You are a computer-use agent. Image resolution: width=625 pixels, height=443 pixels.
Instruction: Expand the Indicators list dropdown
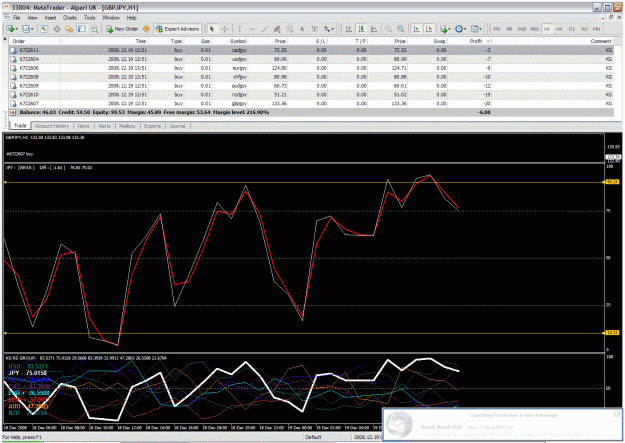[445, 29]
